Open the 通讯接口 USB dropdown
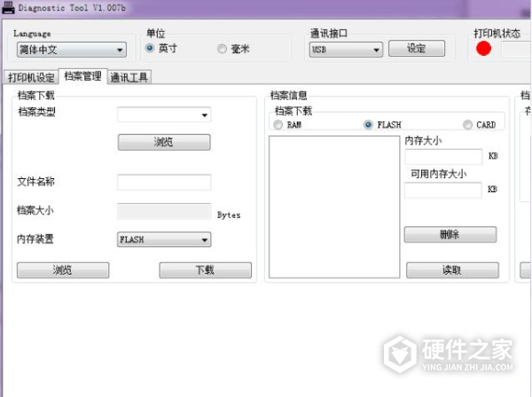Viewport: 532px width, 397px height. click(346, 50)
